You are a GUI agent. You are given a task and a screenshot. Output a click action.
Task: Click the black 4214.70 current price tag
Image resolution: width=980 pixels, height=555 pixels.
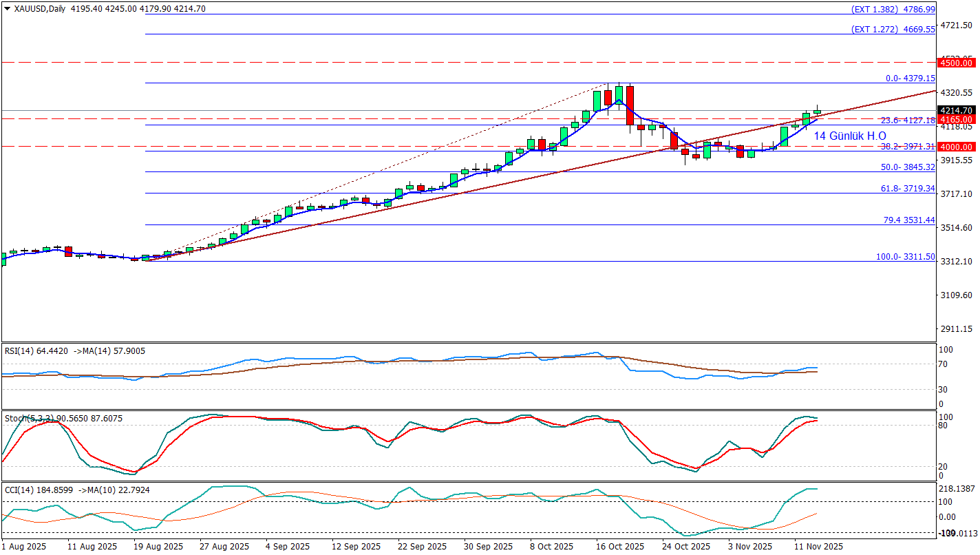(957, 110)
